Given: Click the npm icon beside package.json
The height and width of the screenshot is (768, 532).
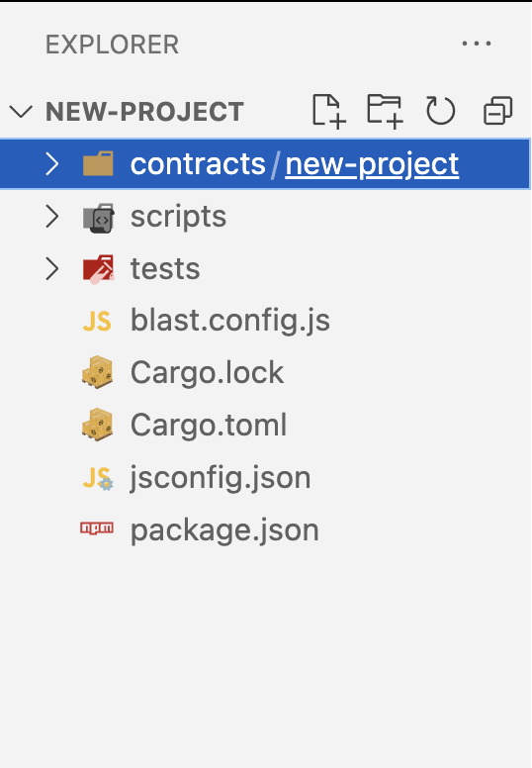Looking at the screenshot, I should click(97, 528).
